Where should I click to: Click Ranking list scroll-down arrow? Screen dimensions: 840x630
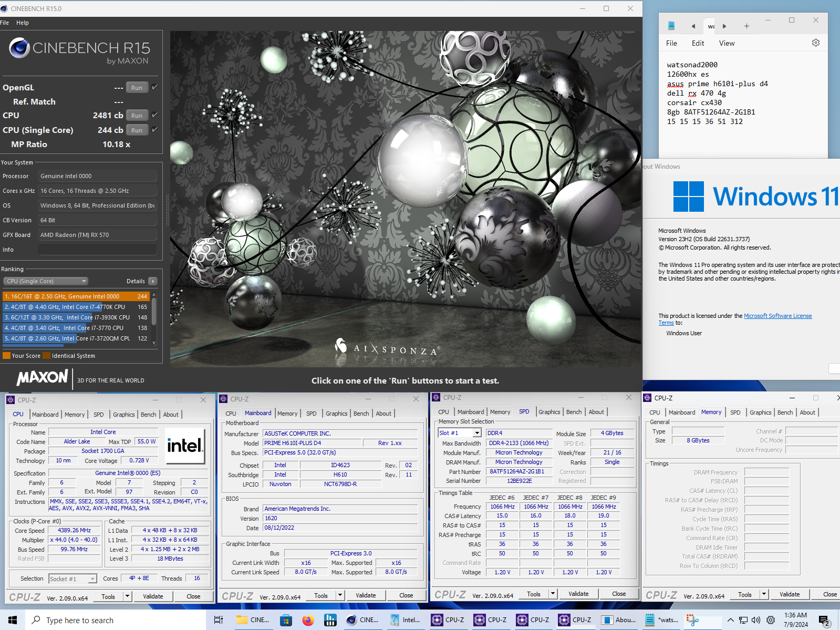[154, 343]
